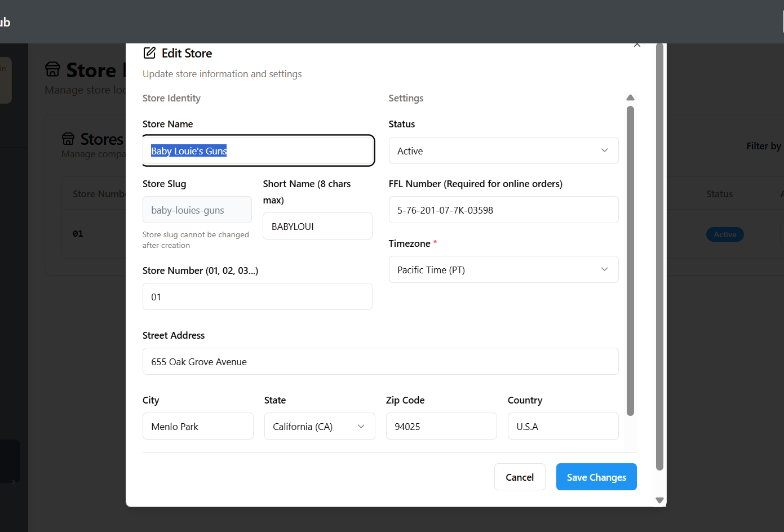Click the Edit Store pencil icon

point(149,53)
